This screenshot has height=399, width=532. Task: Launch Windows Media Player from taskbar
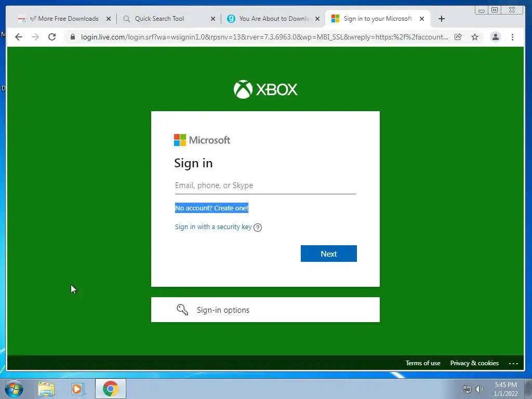pyautogui.click(x=78, y=389)
